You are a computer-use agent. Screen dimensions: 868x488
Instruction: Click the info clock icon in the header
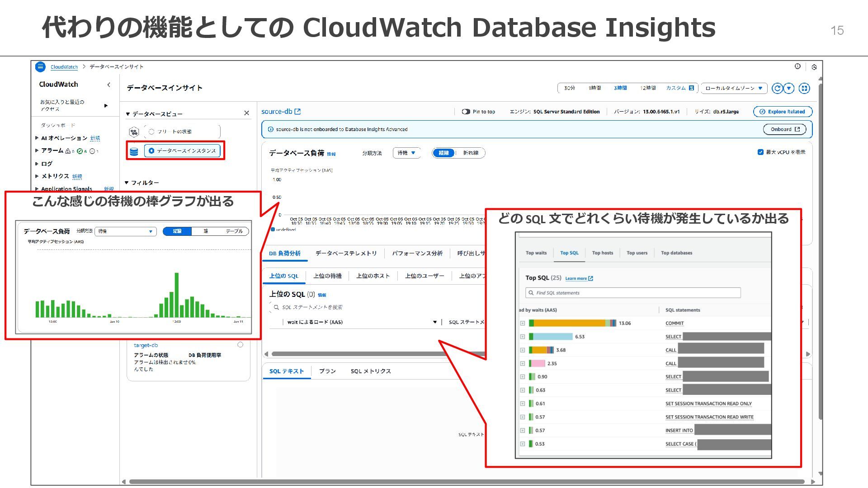tap(797, 66)
